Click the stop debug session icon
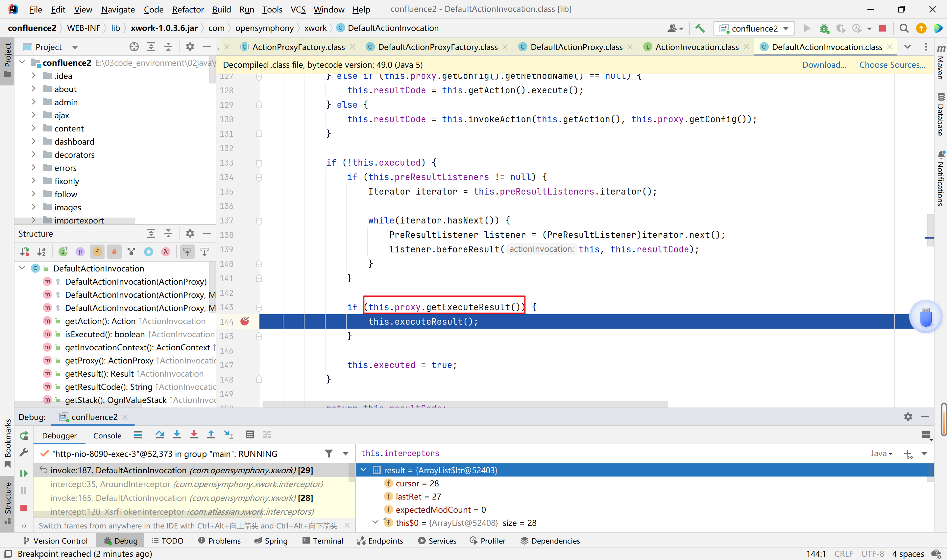 coord(24,508)
